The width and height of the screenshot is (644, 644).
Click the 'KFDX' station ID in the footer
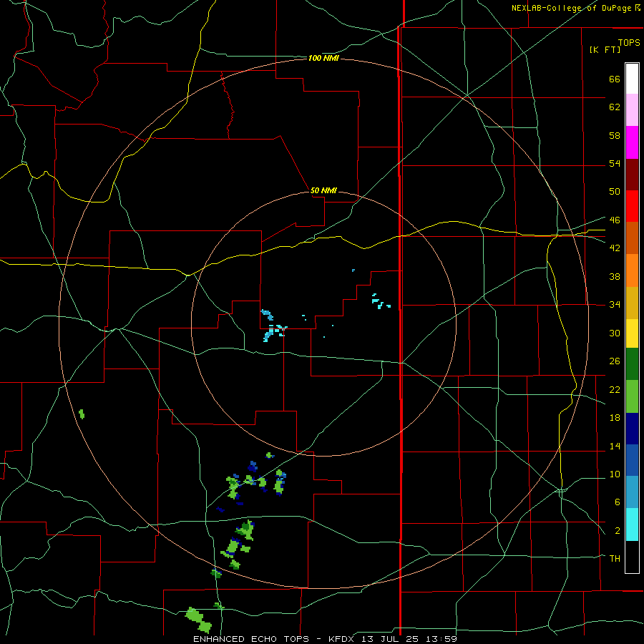point(343,639)
